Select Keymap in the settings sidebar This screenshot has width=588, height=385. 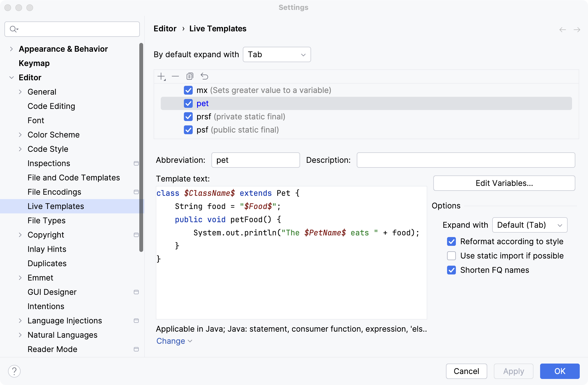pyautogui.click(x=34, y=63)
